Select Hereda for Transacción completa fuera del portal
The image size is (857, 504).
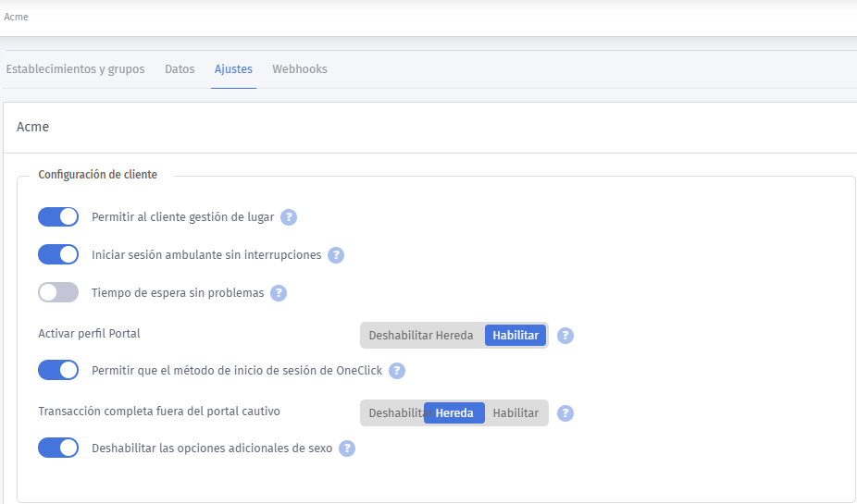coord(454,413)
